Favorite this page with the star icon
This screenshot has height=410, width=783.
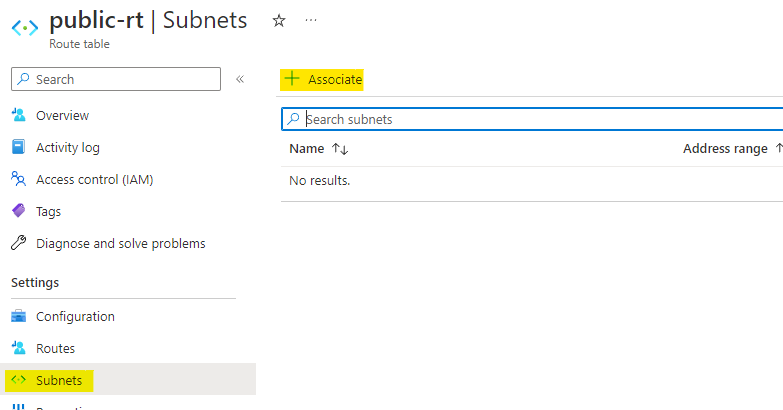click(279, 20)
